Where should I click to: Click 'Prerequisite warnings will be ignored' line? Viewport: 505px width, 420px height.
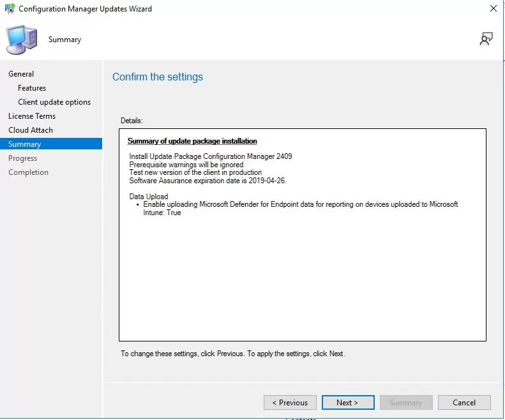coord(186,165)
